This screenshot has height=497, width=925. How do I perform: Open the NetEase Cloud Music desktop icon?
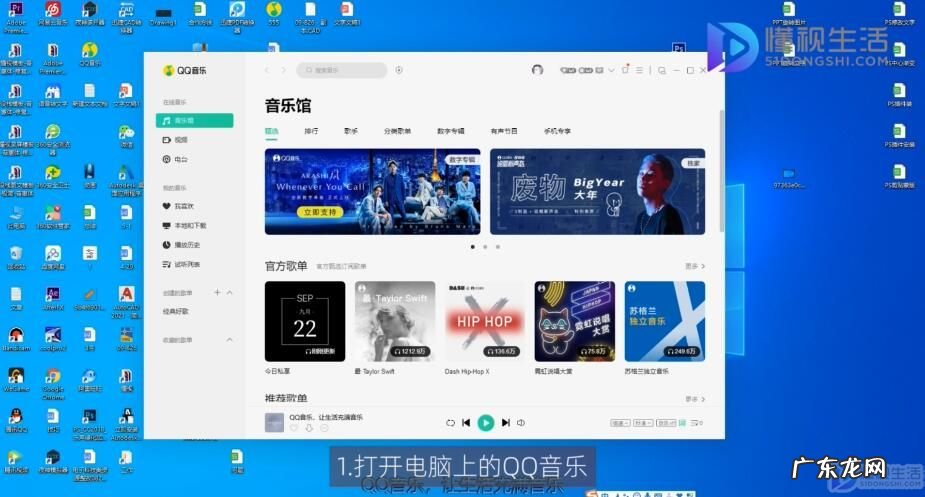point(53,14)
